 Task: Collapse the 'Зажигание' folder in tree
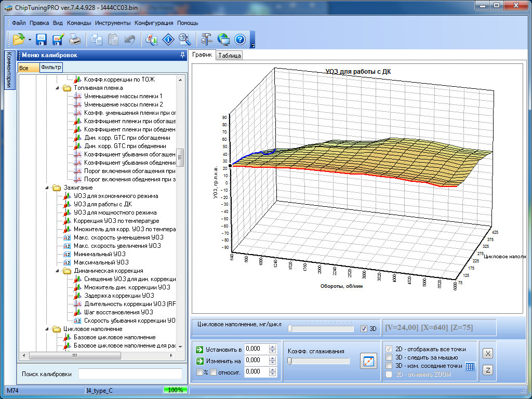47,188
